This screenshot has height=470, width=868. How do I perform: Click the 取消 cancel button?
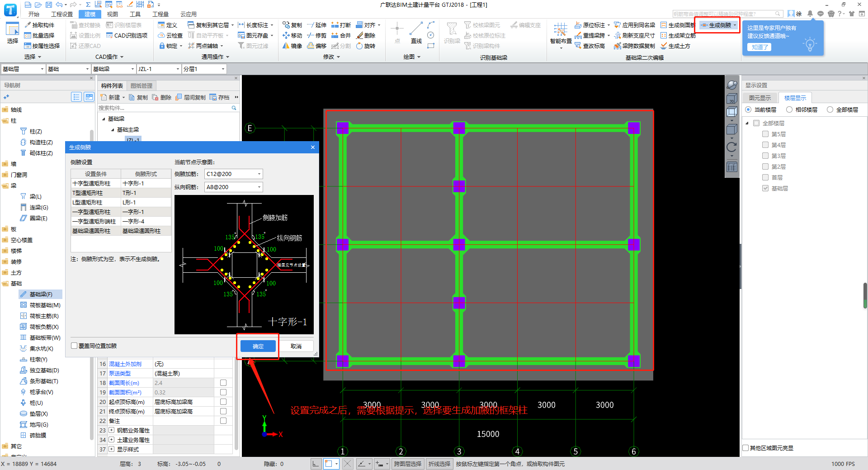pyautogui.click(x=296, y=346)
